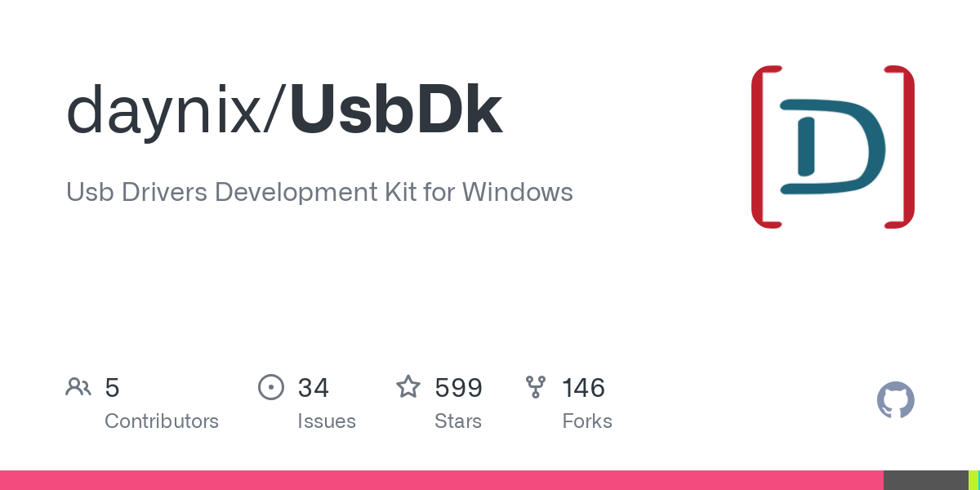Click the Contributors people icon
This screenshot has height=490, width=980.
click(78, 387)
